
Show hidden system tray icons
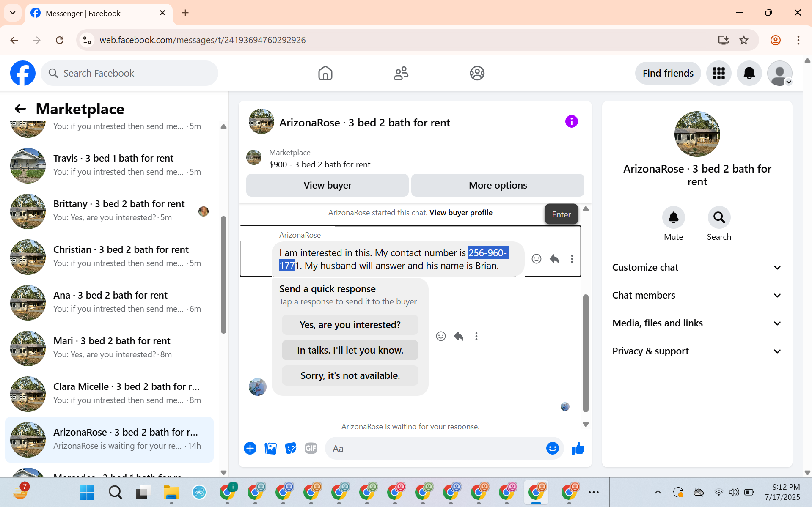click(x=658, y=492)
